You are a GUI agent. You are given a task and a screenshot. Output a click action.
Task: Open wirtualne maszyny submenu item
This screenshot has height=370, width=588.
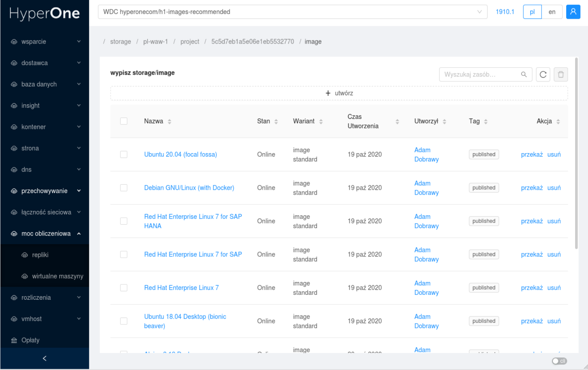(57, 276)
